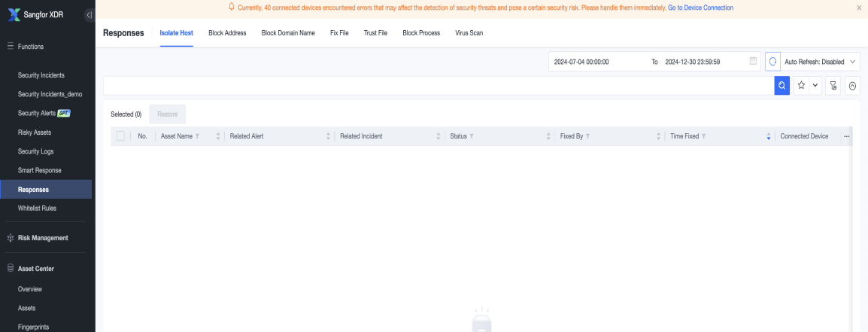Select Responses in sidebar

45,190
